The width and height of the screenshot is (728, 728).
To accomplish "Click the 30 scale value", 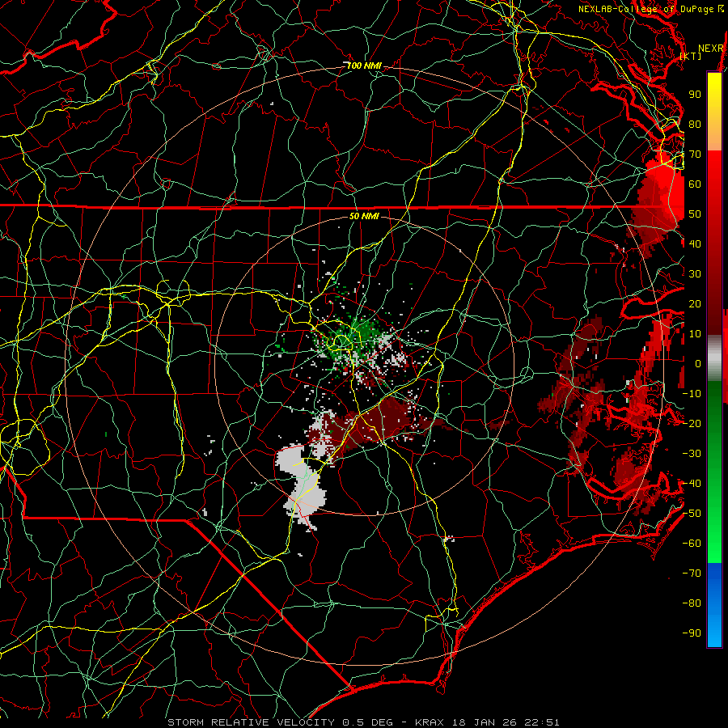I will (x=695, y=274).
